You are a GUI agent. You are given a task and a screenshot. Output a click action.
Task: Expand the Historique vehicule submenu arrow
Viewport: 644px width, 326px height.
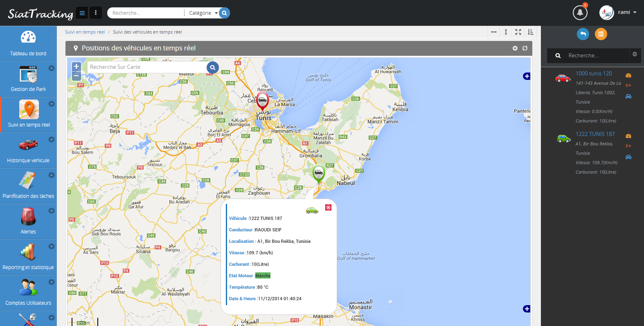click(52, 140)
